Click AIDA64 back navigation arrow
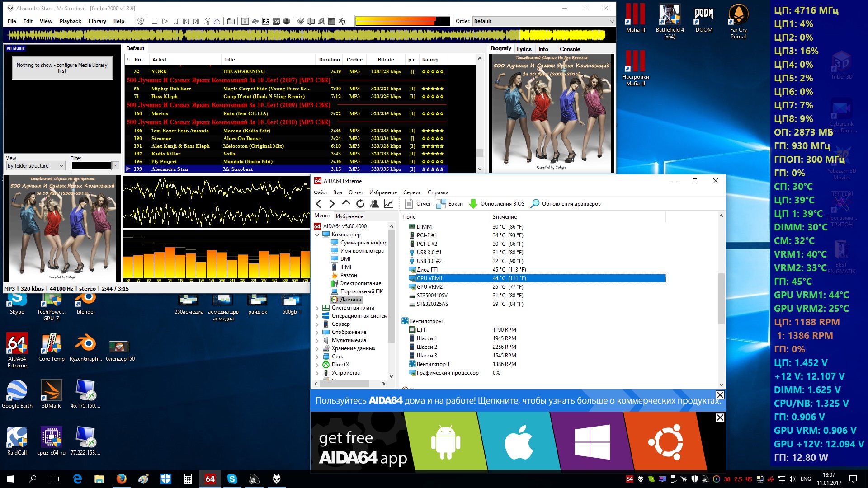 click(x=319, y=204)
